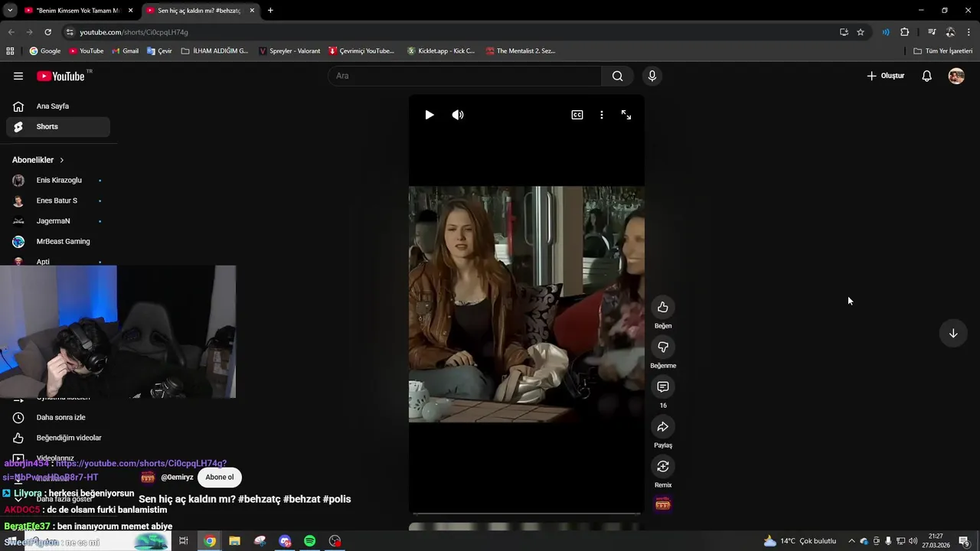Open Daha sonra izle list
This screenshot has height=551, width=980.
coord(58,417)
